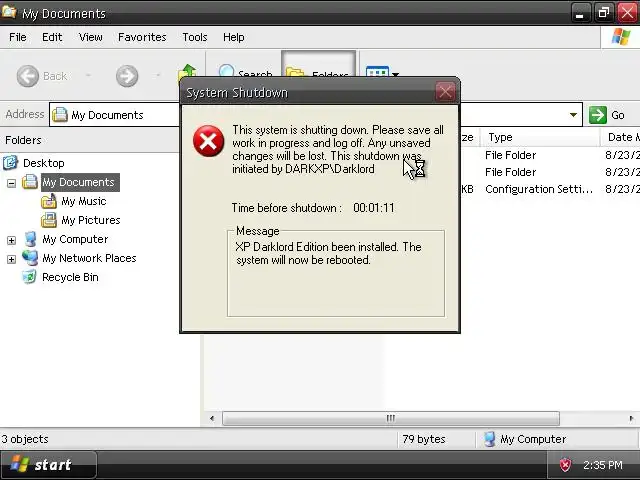This screenshot has height=480, width=640.
Task: Go up one folder level icon
Action: (x=187, y=72)
